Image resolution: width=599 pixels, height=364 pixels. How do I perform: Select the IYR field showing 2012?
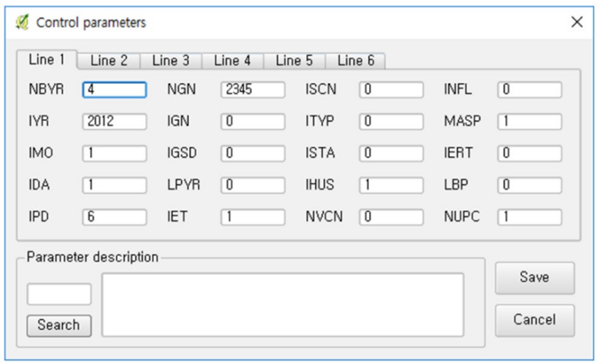(114, 121)
